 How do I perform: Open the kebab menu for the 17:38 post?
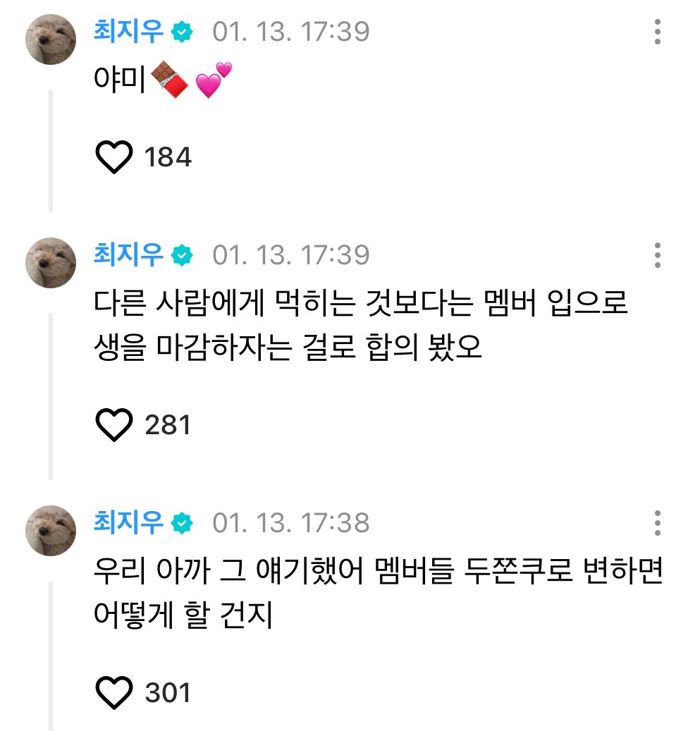[657, 523]
